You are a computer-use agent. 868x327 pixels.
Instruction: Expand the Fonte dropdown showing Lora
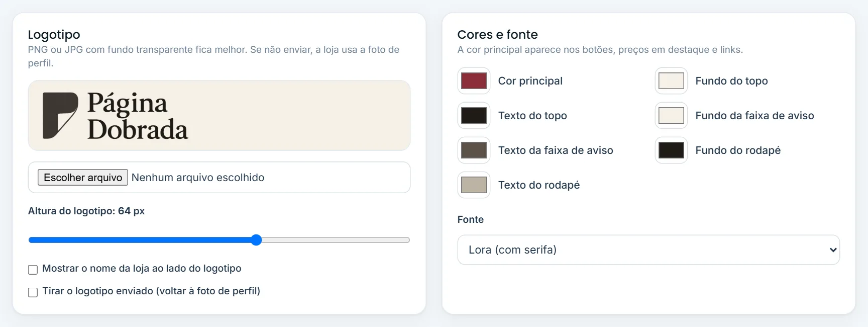pyautogui.click(x=648, y=250)
